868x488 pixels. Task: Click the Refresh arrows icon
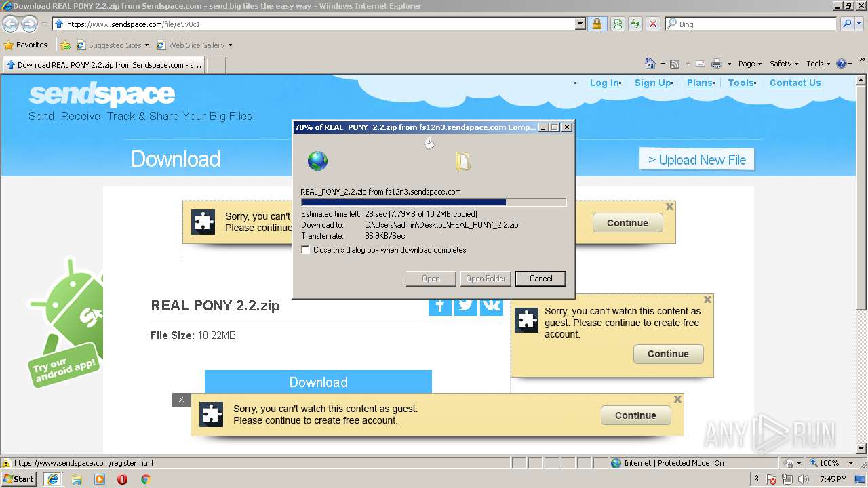635,24
